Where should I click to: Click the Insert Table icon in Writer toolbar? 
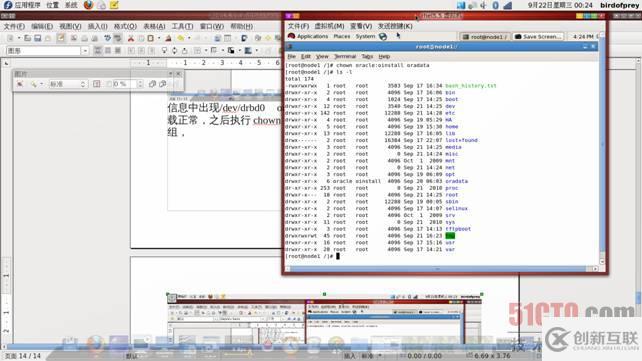pos(227,38)
